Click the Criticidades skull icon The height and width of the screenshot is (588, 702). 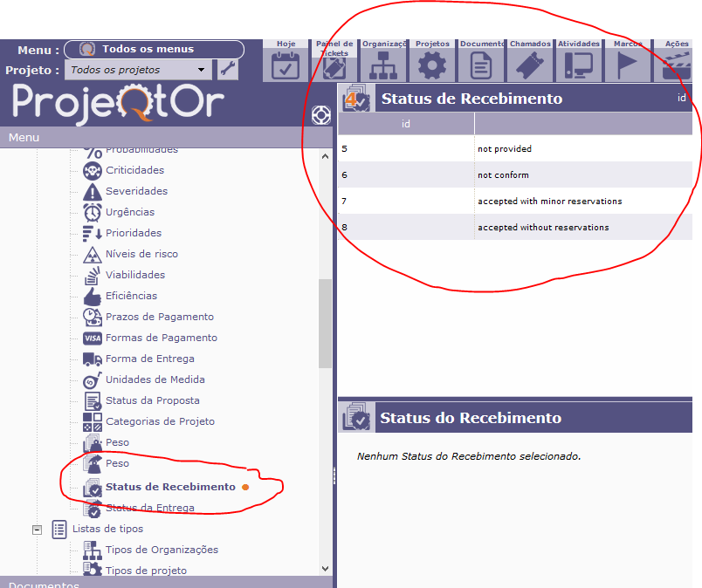pos(93,170)
